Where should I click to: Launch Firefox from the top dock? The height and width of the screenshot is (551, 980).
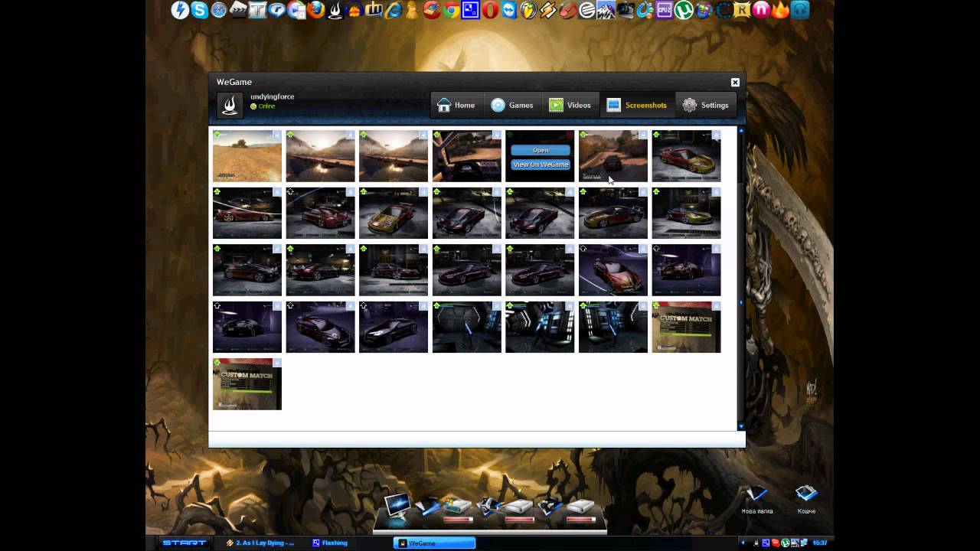316,10
